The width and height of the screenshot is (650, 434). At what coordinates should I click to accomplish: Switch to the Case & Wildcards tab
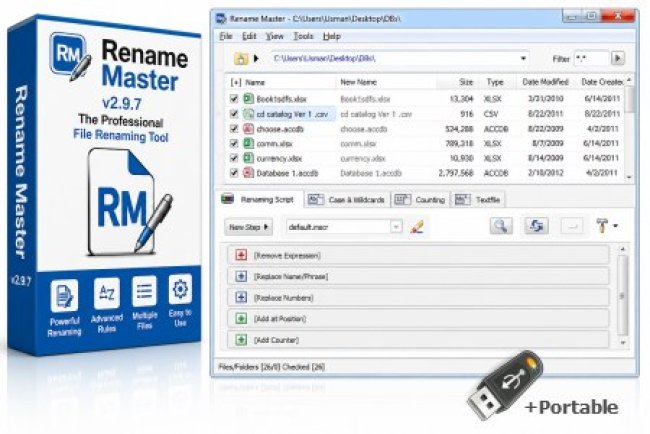(x=347, y=200)
